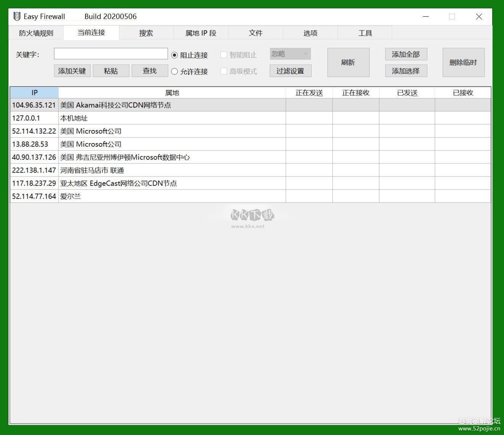
Task: Enable the 高级模式 checkbox
Action: (224, 71)
